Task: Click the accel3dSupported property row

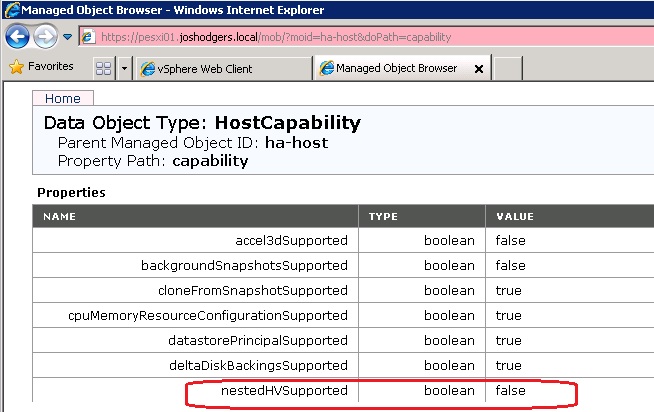Action: click(x=291, y=240)
